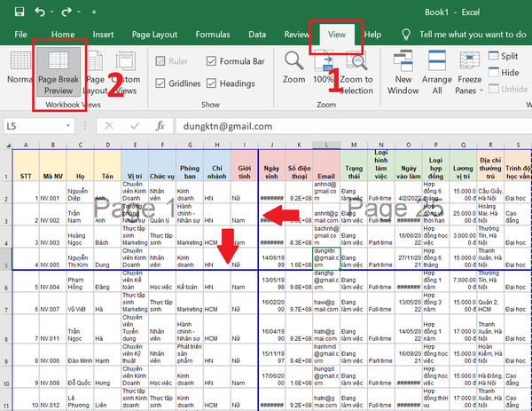Open Insert Function fx dialog
Viewport: 532px width, 411px height.
[x=160, y=126]
